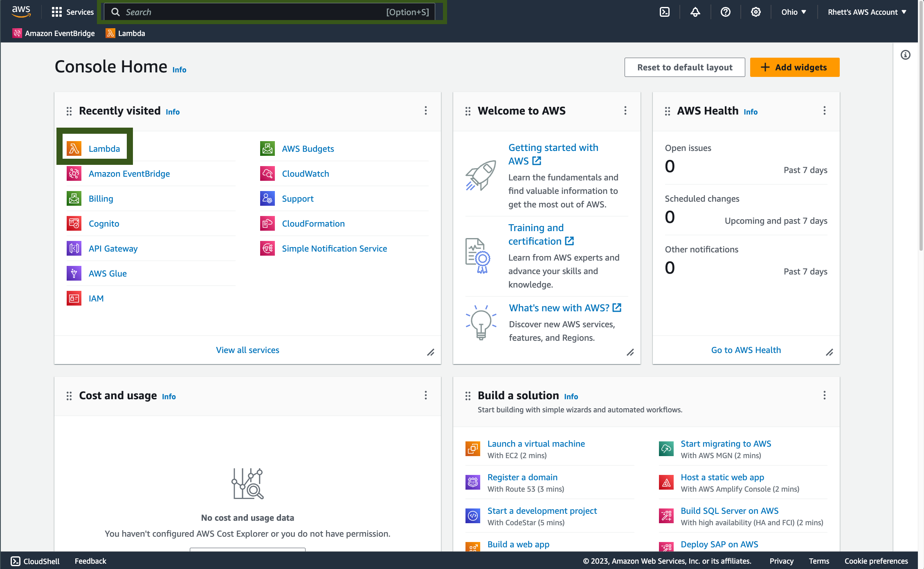Image resolution: width=924 pixels, height=569 pixels.
Task: Open CloudShell icon in top navigation bar
Action: click(665, 12)
